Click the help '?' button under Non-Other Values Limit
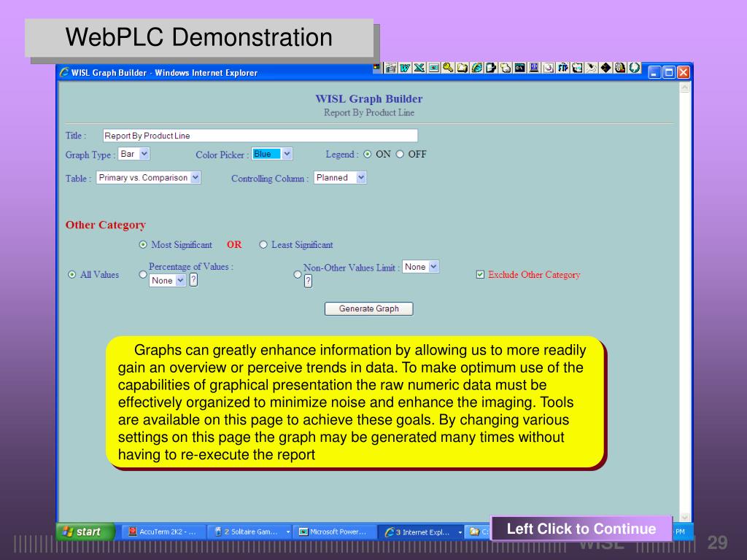 pyautogui.click(x=309, y=281)
